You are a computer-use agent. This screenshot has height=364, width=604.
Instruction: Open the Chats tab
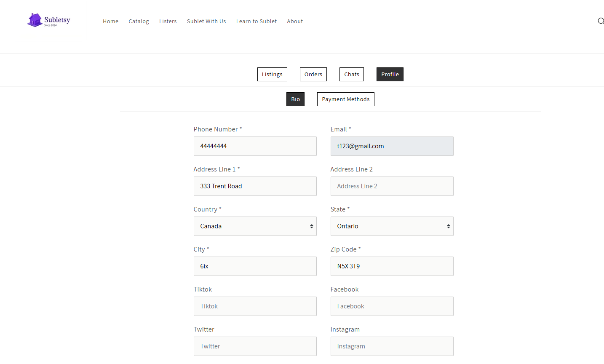pos(351,75)
